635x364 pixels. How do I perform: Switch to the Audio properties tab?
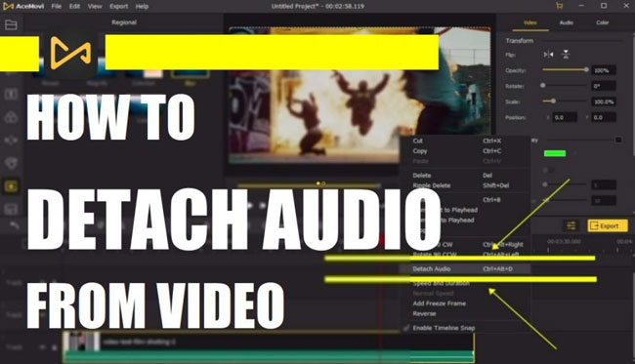[567, 22]
